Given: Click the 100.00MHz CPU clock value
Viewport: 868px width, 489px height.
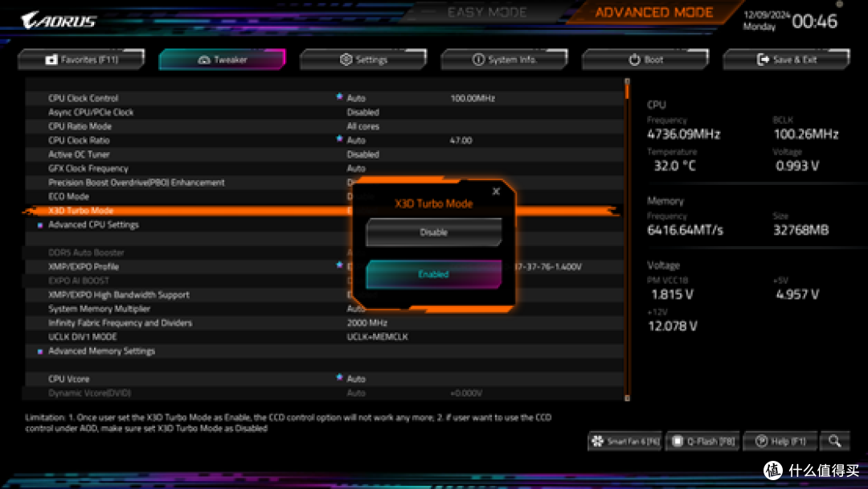Looking at the screenshot, I should click(x=473, y=98).
